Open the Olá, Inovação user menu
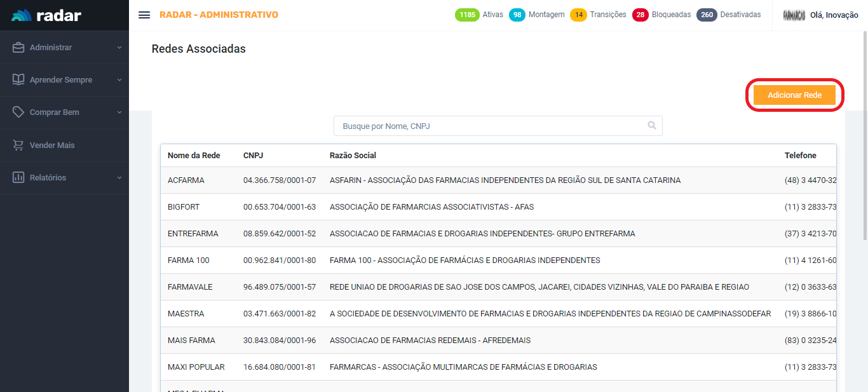Image resolution: width=868 pixels, height=392 pixels. tap(834, 15)
